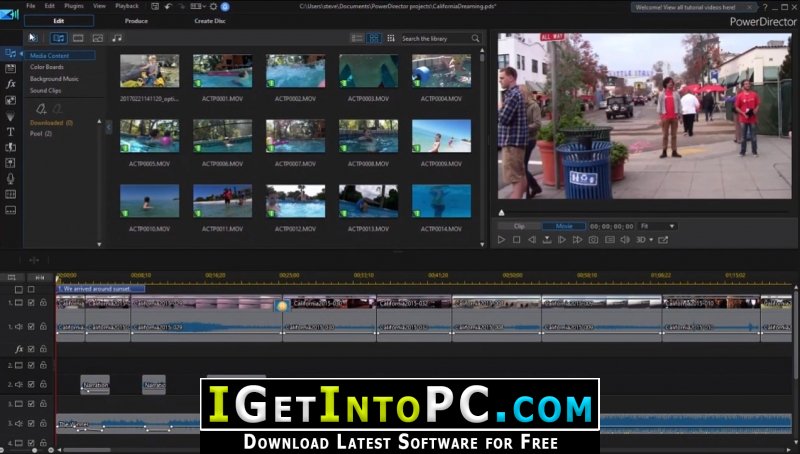Open the library grid menu icon

click(x=391, y=38)
